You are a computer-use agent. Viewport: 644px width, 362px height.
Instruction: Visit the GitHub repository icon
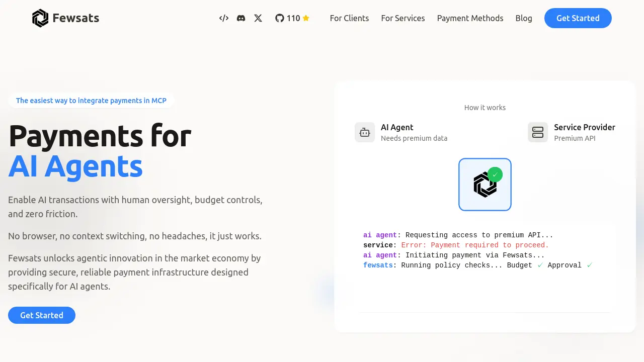tap(280, 18)
